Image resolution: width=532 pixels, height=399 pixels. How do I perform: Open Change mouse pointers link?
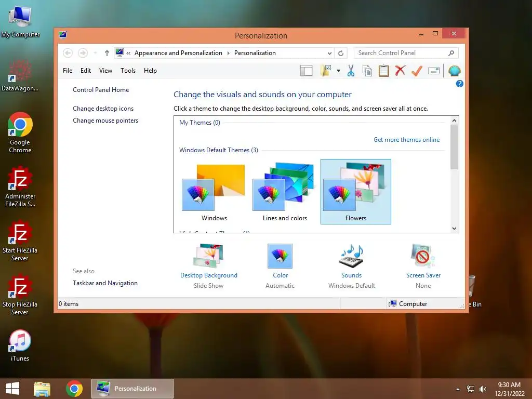pos(105,121)
